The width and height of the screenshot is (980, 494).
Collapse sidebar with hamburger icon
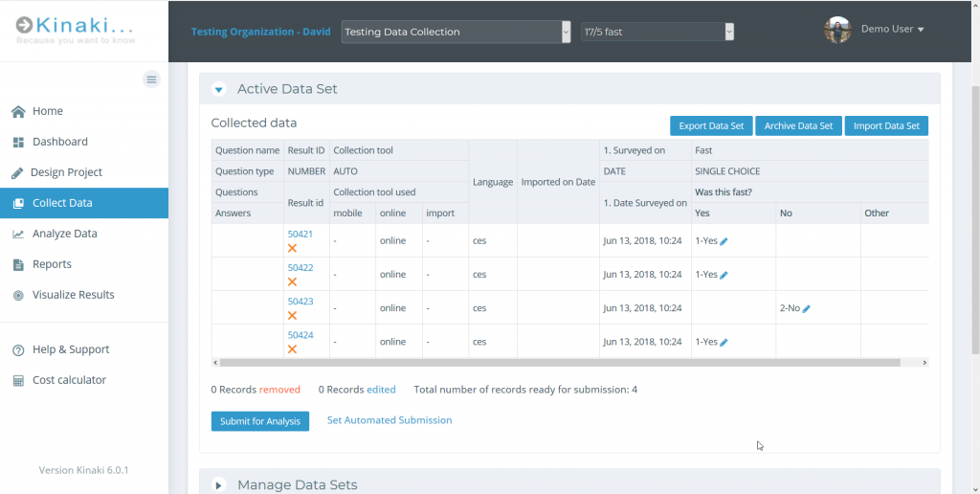click(x=151, y=79)
